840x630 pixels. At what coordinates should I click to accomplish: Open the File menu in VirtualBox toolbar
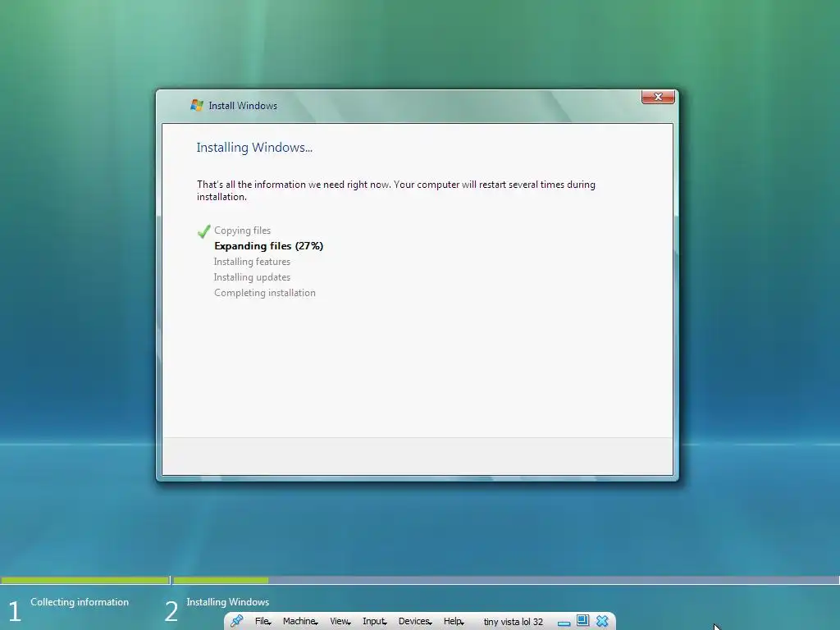tap(262, 622)
